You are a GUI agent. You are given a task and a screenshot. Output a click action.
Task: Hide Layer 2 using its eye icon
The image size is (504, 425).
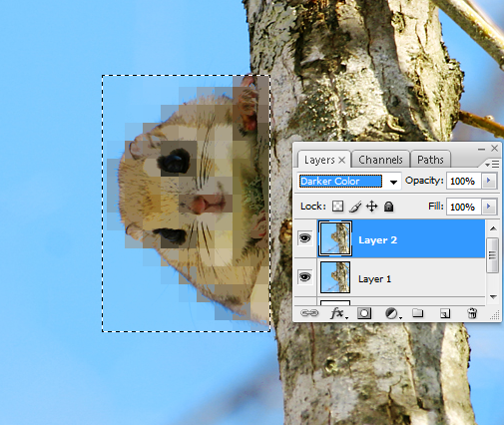point(304,238)
